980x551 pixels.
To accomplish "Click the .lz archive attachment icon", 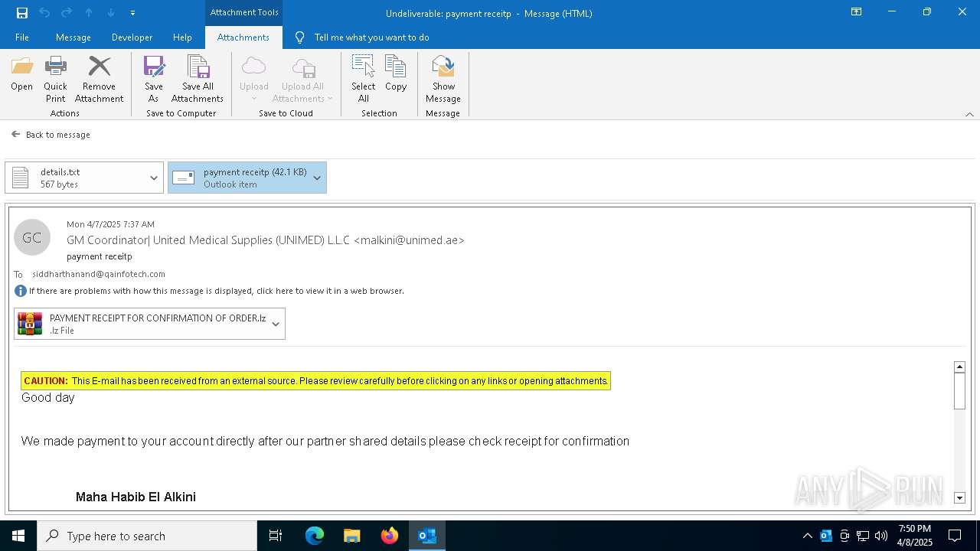I will click(30, 324).
